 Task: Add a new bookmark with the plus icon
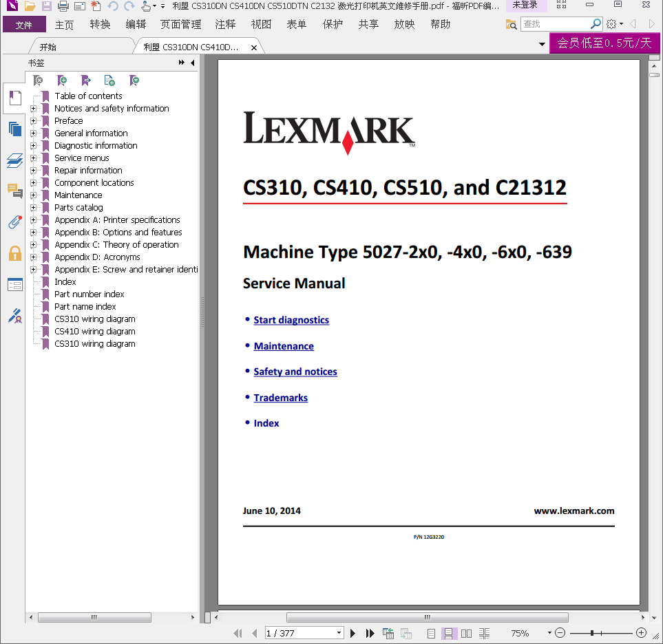pos(62,80)
